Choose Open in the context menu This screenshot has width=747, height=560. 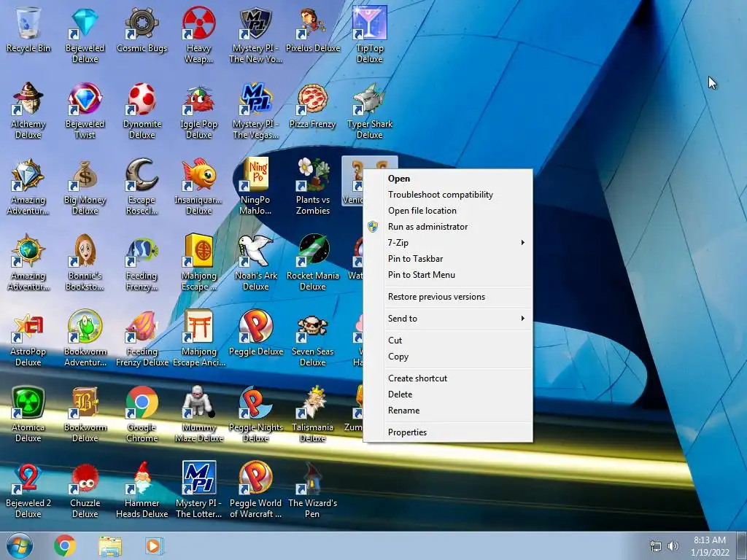(x=448, y=179)
